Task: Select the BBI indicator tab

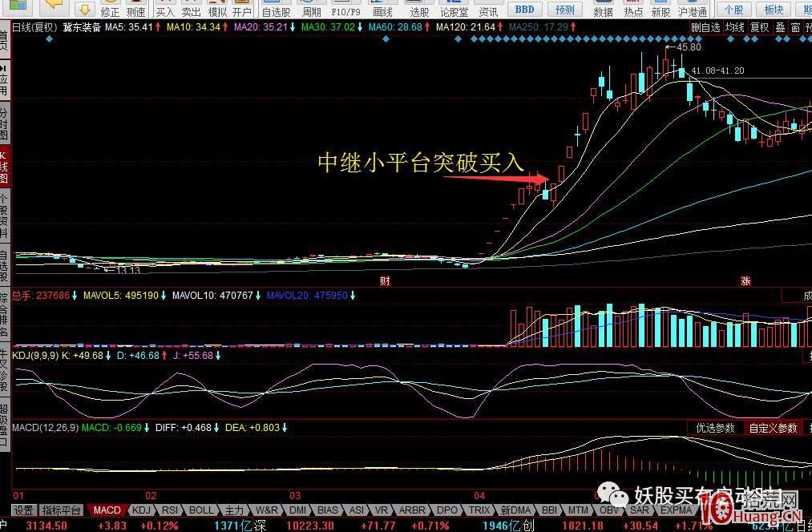Action: point(549,510)
